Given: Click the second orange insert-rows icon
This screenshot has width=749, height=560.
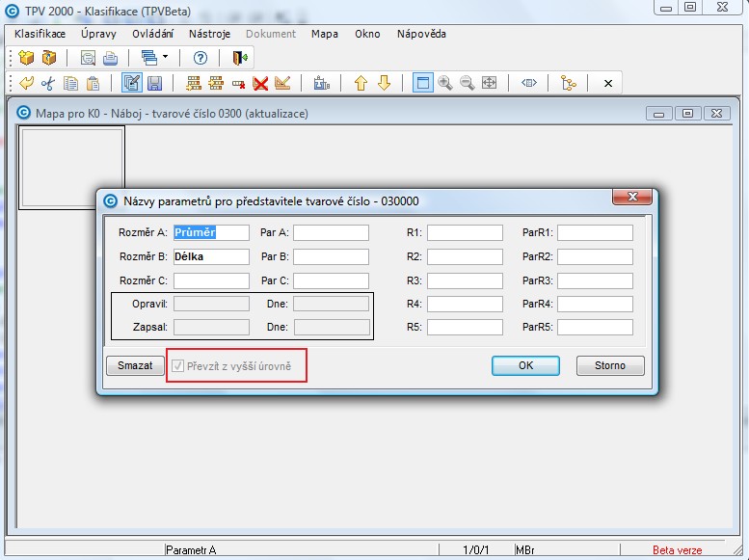Looking at the screenshot, I should 215,83.
